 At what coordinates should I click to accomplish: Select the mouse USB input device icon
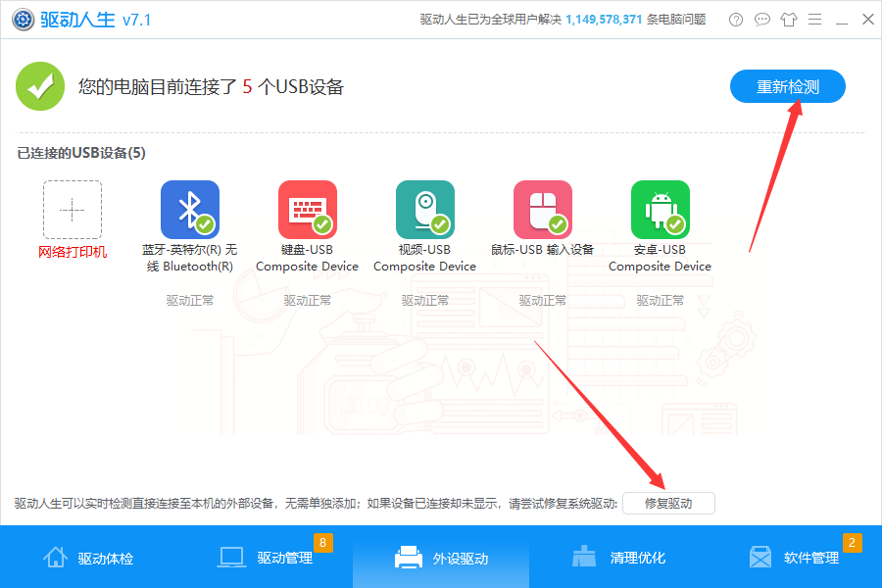pos(543,210)
